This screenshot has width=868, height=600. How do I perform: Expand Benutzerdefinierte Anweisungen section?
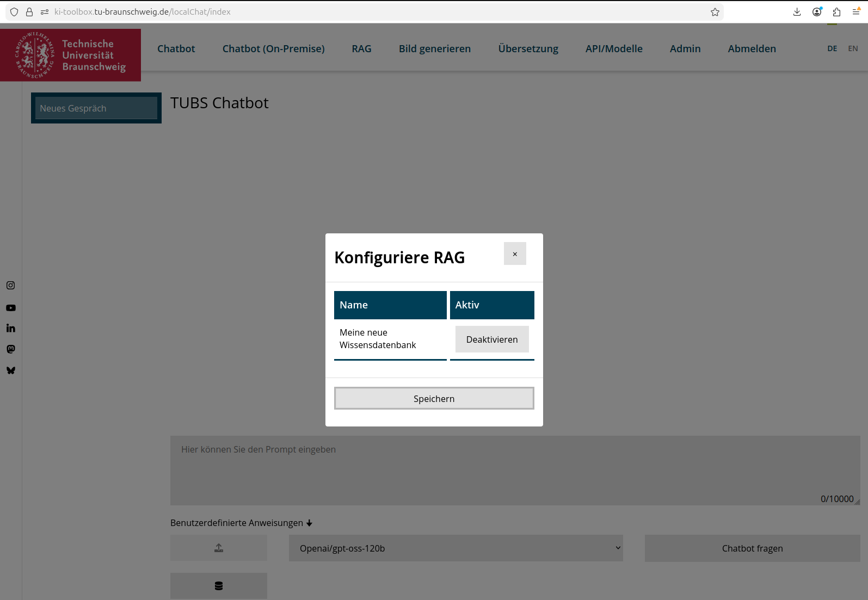point(241,523)
